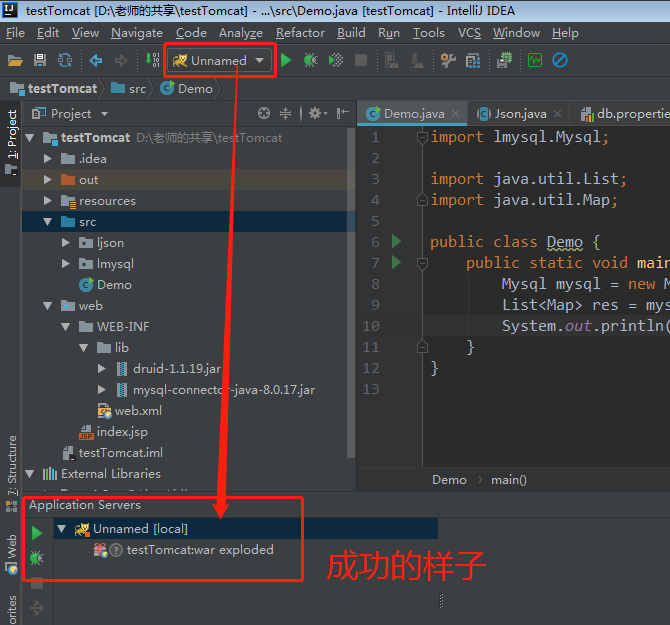This screenshot has height=625, width=670.
Task: Click the blue circle-slash icon
Action: pyautogui.click(x=560, y=60)
